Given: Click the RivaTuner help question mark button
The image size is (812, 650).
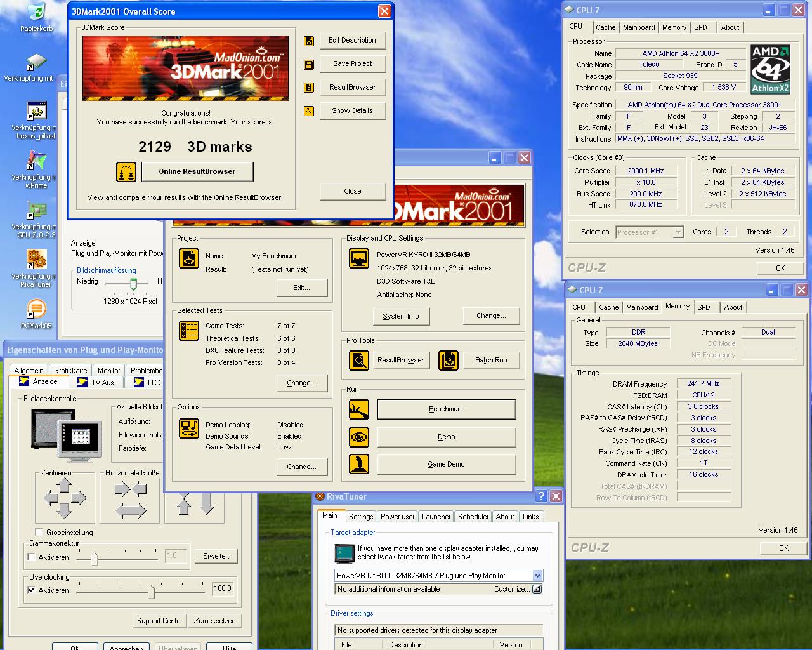Looking at the screenshot, I should [541, 496].
